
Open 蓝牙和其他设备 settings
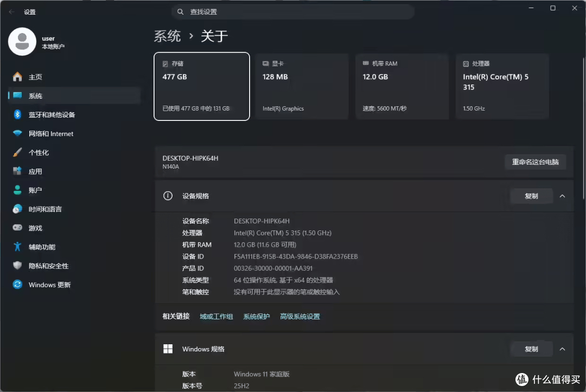pyautogui.click(x=74, y=114)
